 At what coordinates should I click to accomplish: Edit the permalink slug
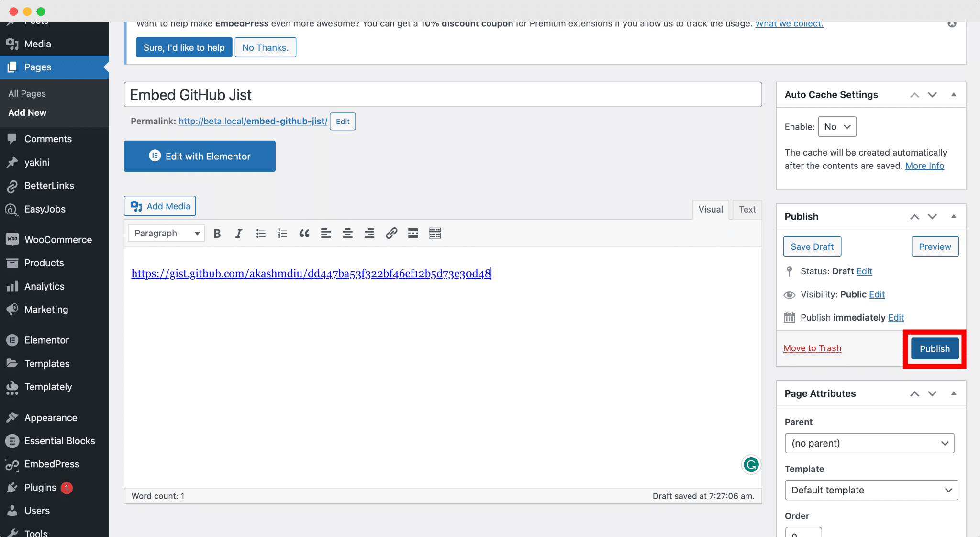pyautogui.click(x=343, y=122)
